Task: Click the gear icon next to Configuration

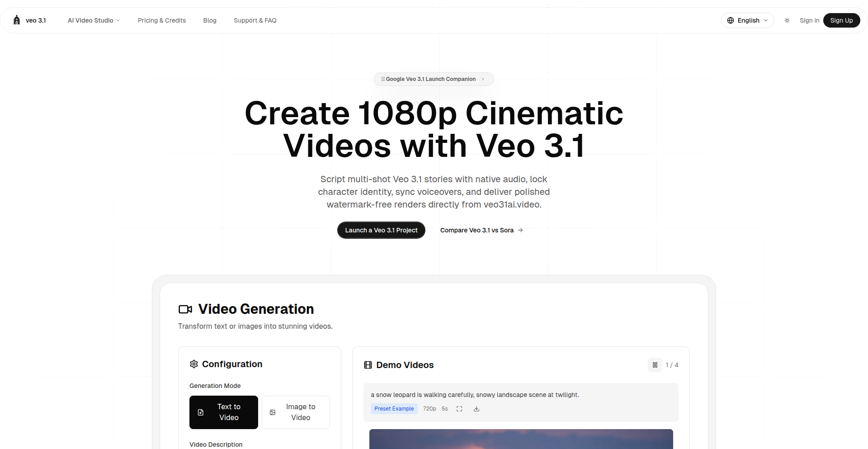Action: (194, 364)
